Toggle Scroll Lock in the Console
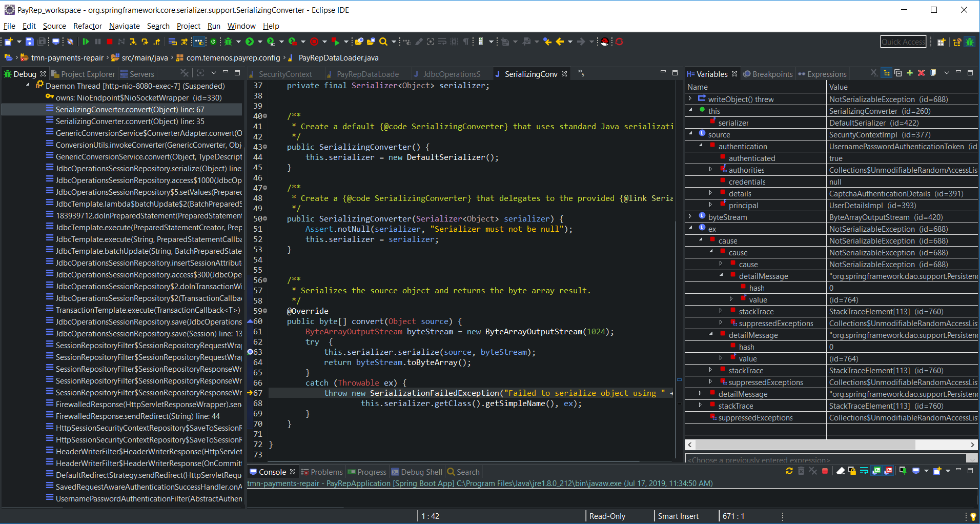The width and height of the screenshot is (980, 524). tap(853, 471)
